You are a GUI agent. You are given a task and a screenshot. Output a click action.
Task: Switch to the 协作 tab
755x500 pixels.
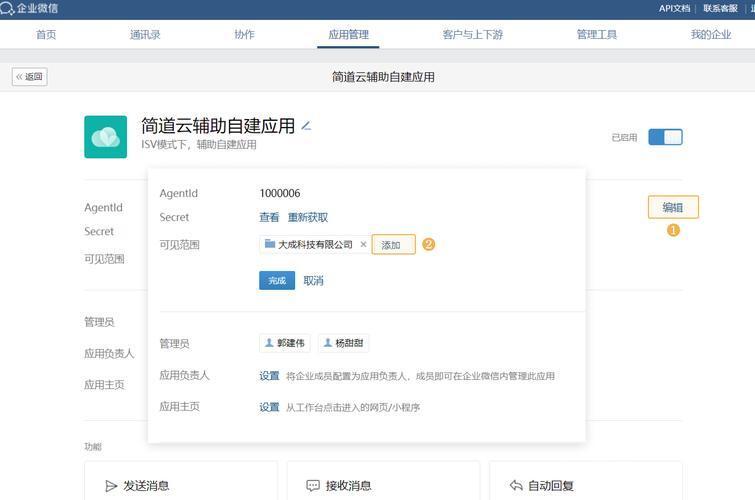[x=245, y=35]
